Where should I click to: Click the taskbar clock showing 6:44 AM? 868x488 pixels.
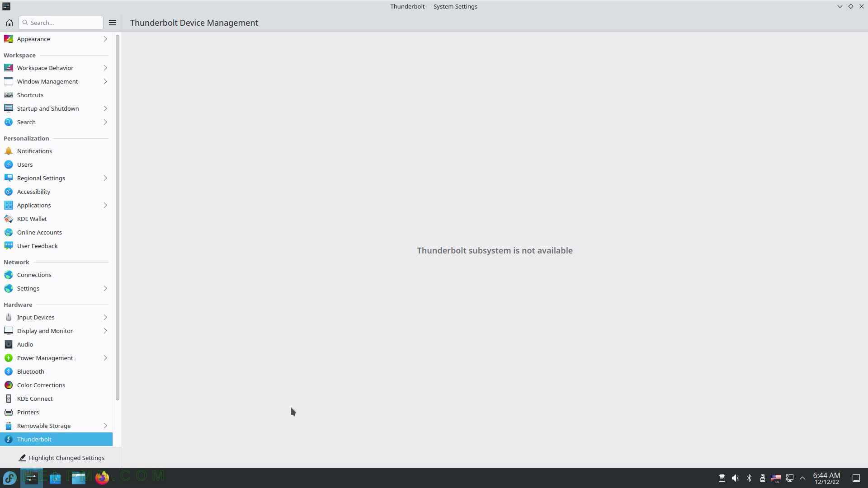click(826, 478)
